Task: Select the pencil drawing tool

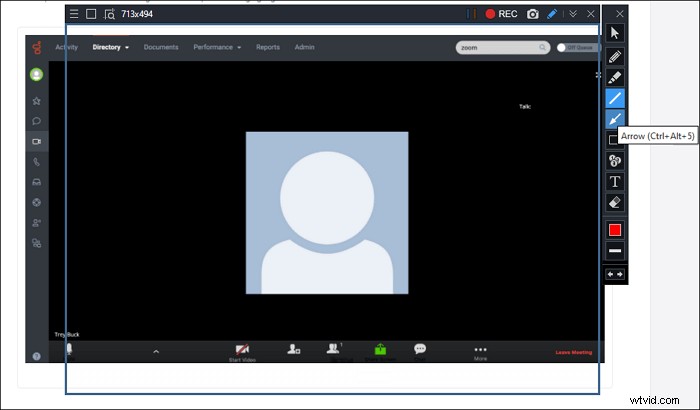Action: [x=615, y=56]
